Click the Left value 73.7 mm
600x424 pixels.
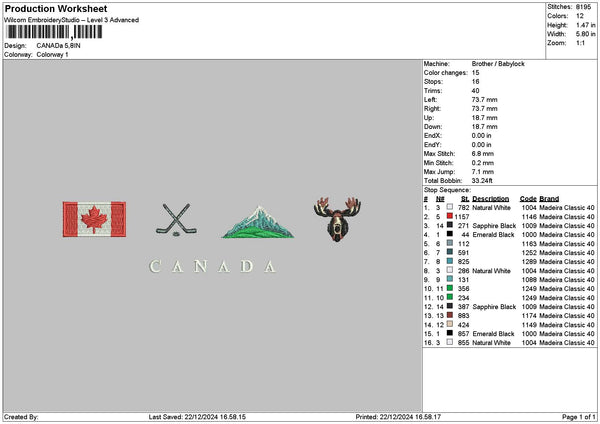(484, 99)
